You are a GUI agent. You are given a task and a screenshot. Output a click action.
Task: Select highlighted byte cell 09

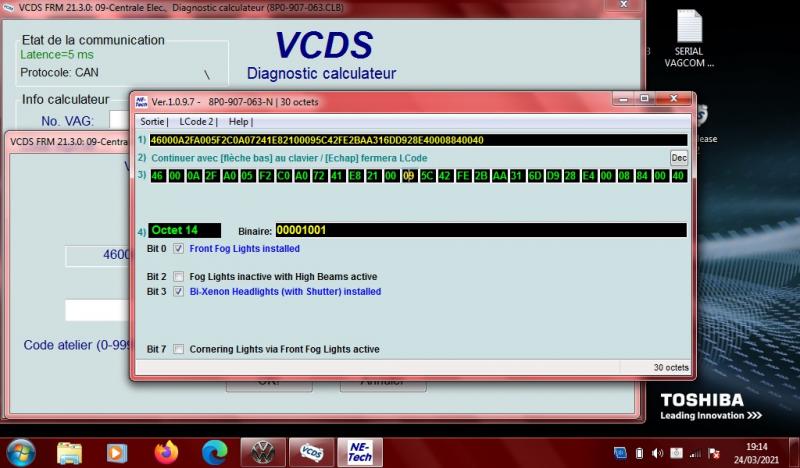coord(409,176)
